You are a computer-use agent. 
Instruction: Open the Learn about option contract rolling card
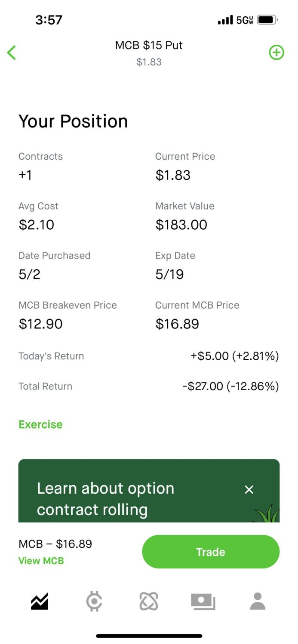point(106,499)
